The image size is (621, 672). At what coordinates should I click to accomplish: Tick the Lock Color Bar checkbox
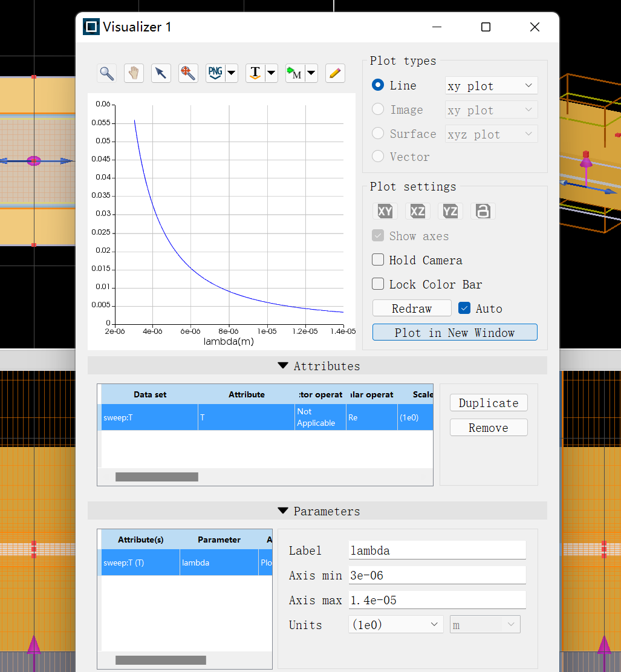(x=378, y=284)
